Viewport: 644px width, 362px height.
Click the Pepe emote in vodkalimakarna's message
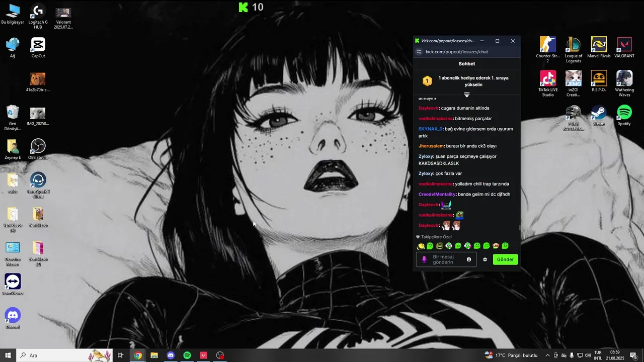point(459,215)
